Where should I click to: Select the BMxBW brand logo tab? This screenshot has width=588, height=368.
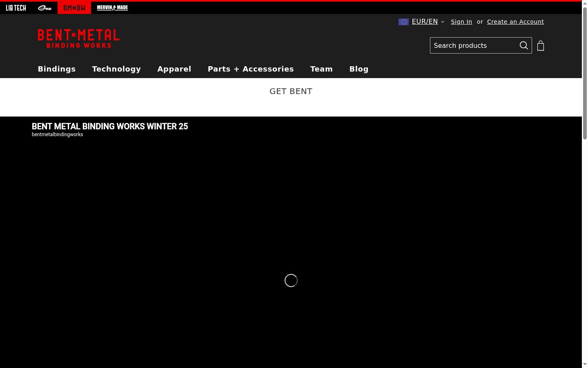(74, 8)
